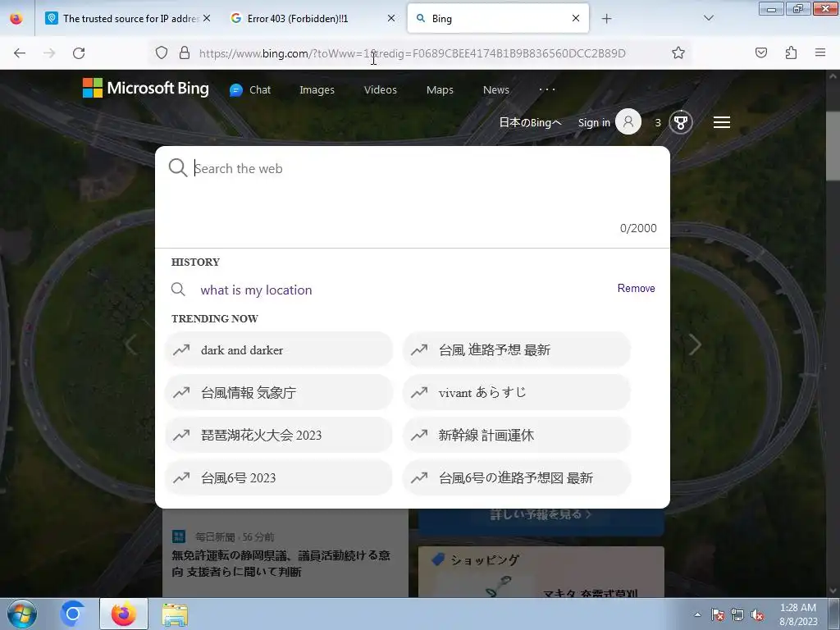Show previous background image with left arrow

pyautogui.click(x=130, y=345)
